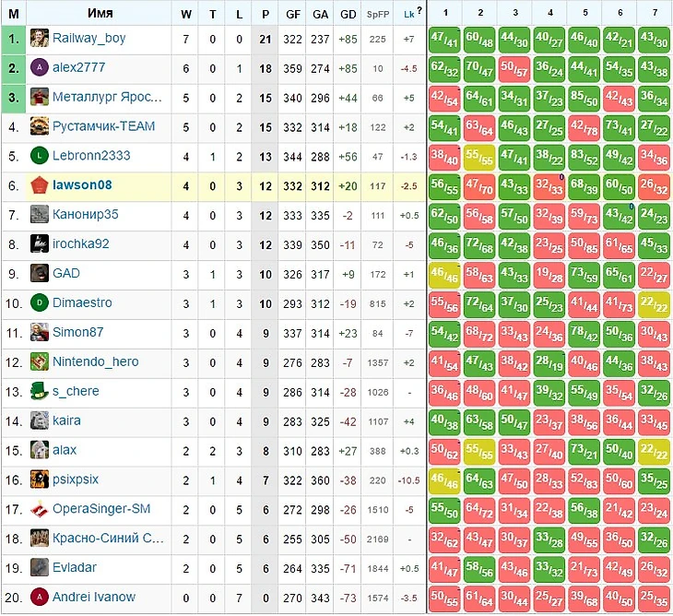The width and height of the screenshot is (673, 616).
Task: Click Andrei Ivanow's red A avatar
Action: click(39, 598)
